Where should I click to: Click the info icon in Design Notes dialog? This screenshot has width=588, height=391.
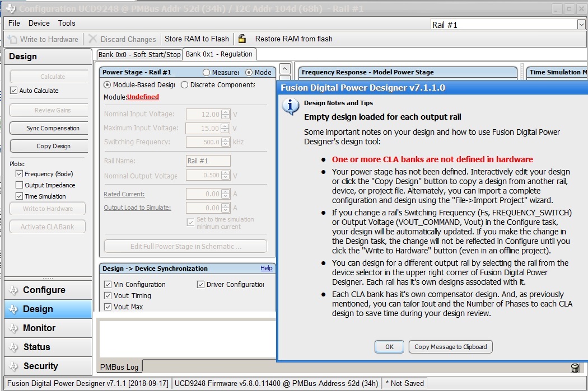click(x=290, y=107)
